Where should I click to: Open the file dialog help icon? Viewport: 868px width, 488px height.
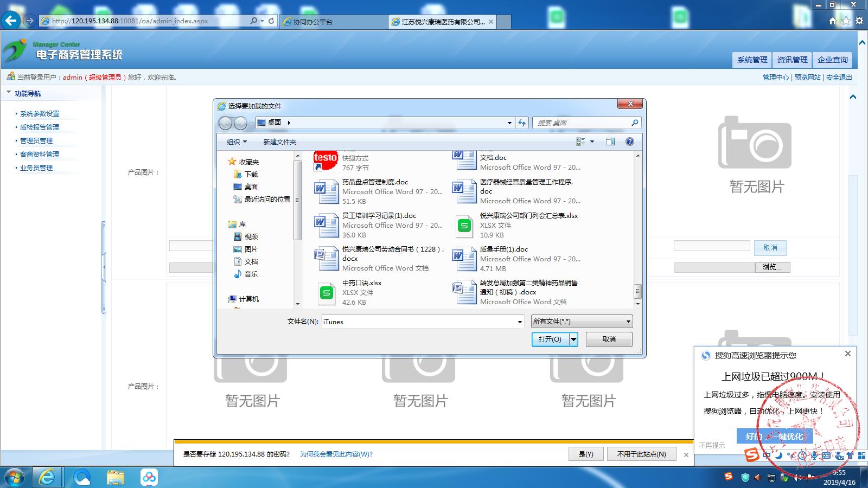(x=629, y=142)
